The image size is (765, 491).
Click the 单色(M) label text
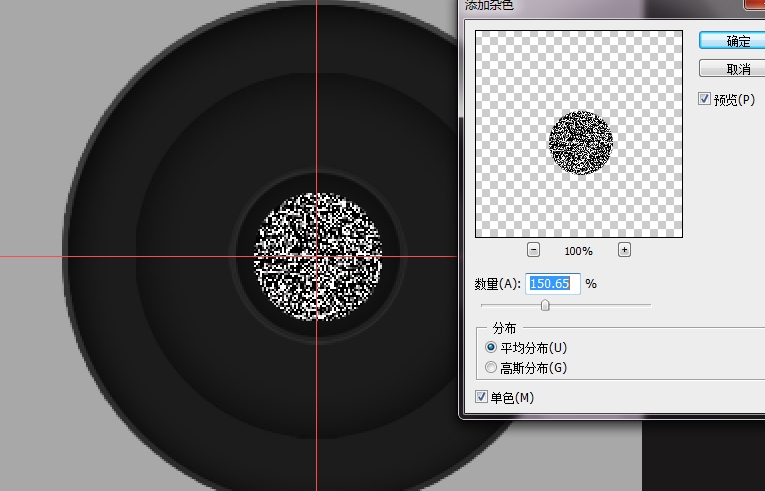511,398
